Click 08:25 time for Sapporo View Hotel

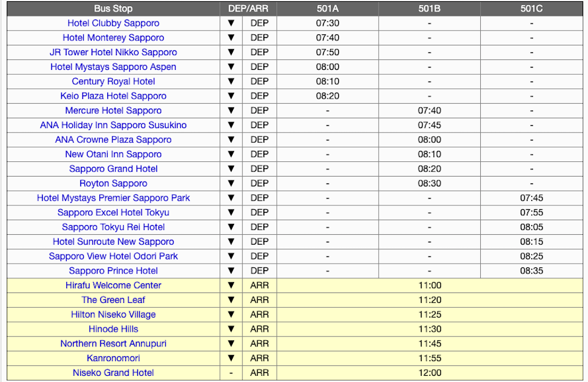(532, 256)
